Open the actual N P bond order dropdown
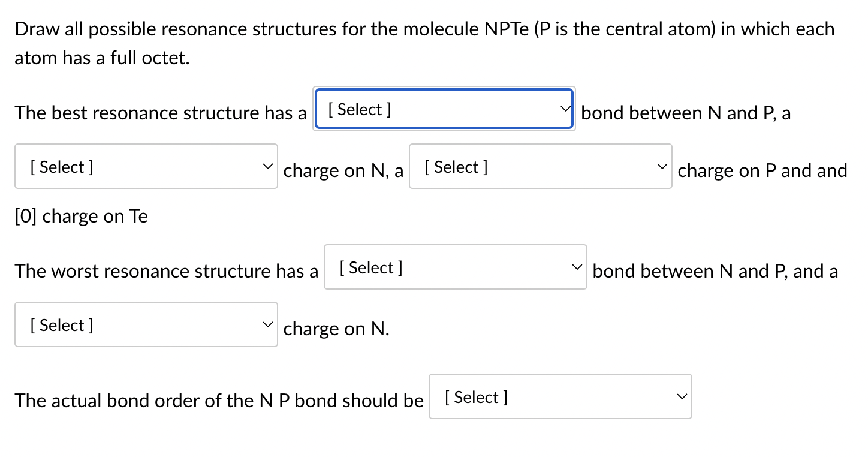Screen dimensions: 868x457 point(560,397)
